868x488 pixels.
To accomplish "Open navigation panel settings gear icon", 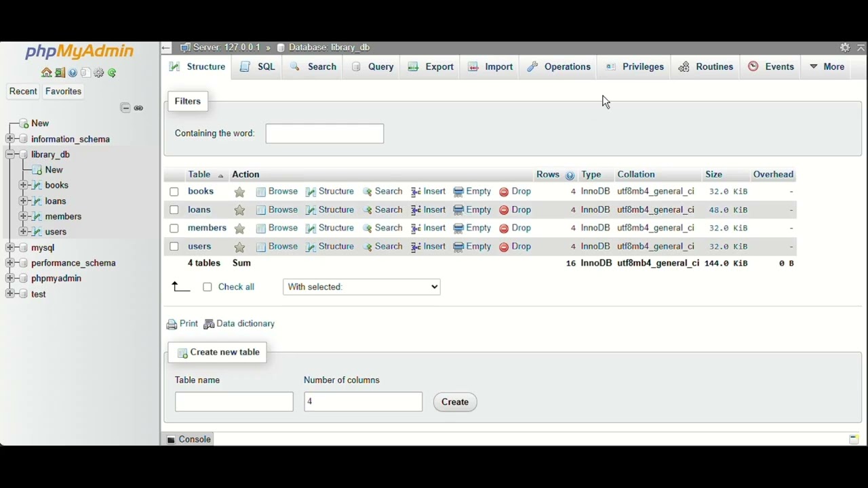I will point(99,73).
